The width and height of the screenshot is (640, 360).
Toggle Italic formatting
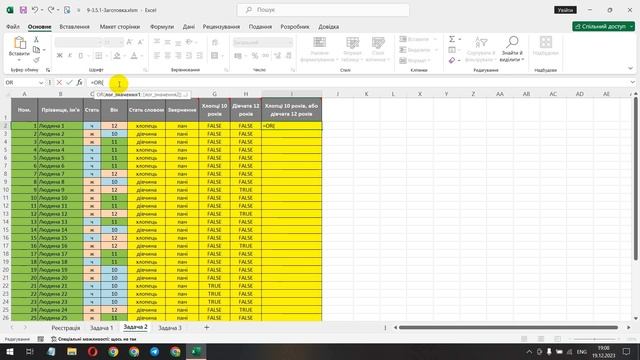pos(70,56)
